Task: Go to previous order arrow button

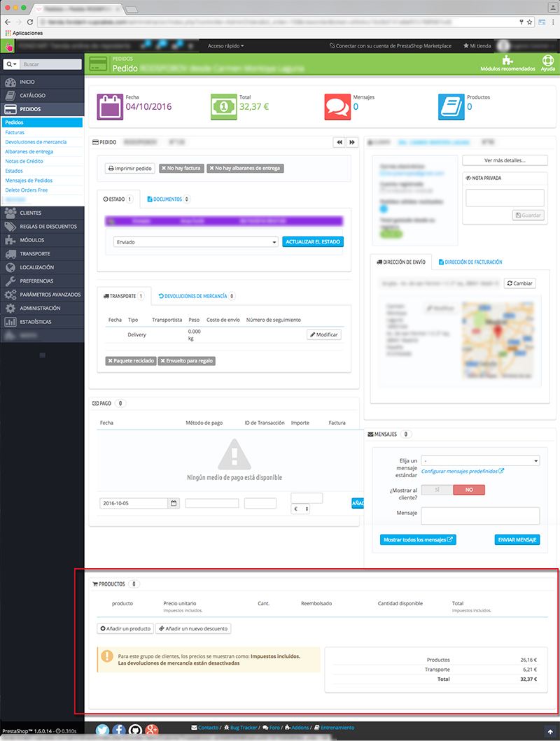Action: coord(339,142)
